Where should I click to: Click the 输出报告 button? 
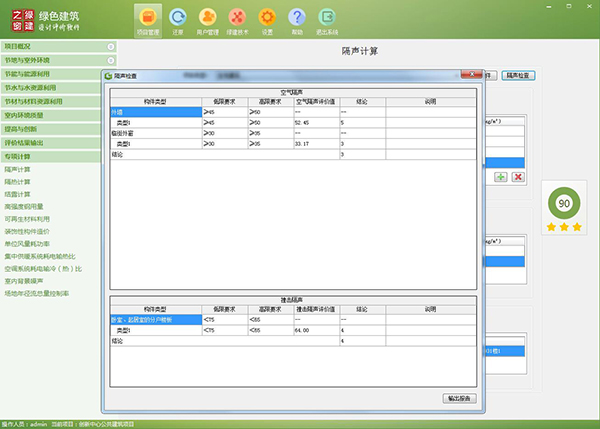tap(459, 399)
